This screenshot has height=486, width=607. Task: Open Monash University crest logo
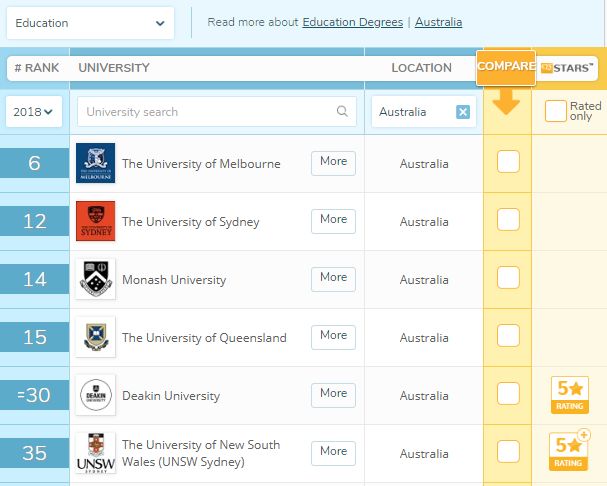pyautogui.click(x=95, y=279)
